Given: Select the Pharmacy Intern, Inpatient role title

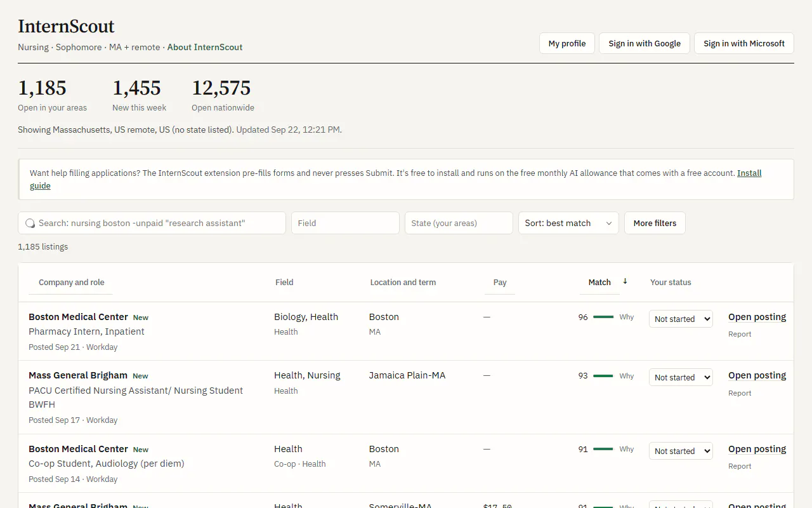Looking at the screenshot, I should point(86,331).
